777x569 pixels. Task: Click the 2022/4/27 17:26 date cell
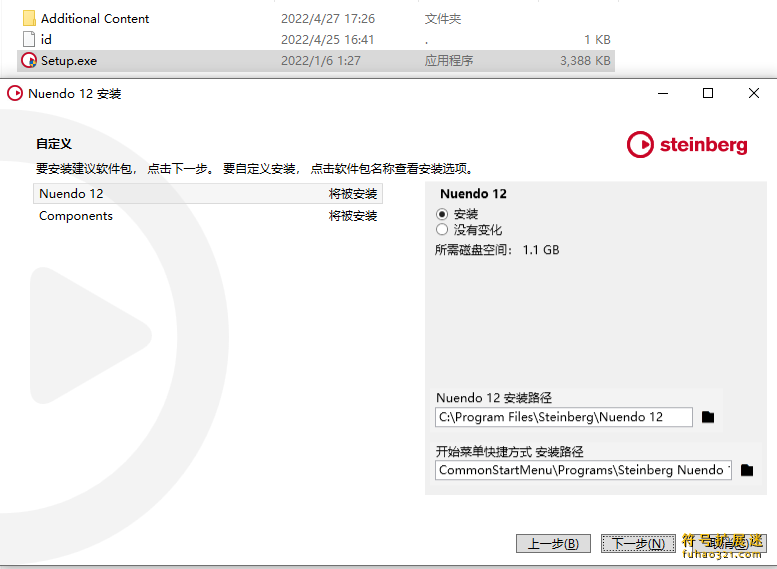328,18
